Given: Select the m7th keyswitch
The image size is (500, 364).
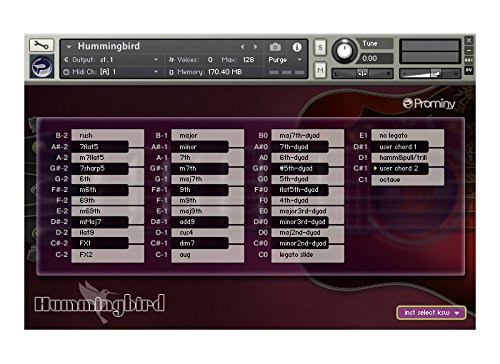Looking at the screenshot, I should (x=200, y=168).
